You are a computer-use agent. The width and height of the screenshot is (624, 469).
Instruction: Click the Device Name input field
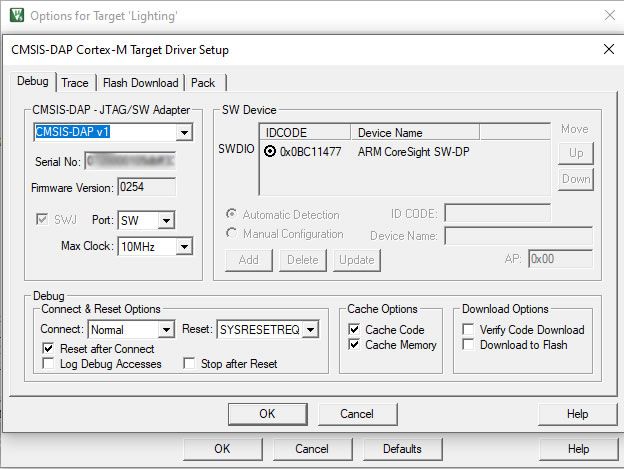(519, 236)
